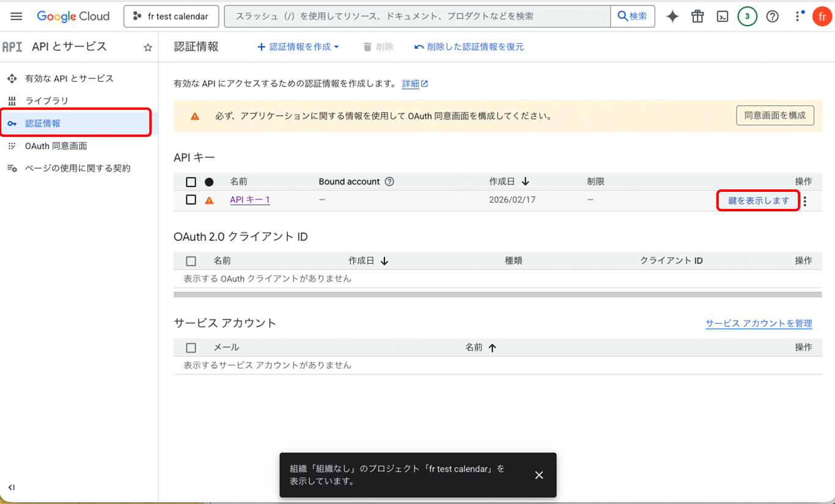
Task: Check the API キー 1 row checkbox
Action: click(x=191, y=200)
